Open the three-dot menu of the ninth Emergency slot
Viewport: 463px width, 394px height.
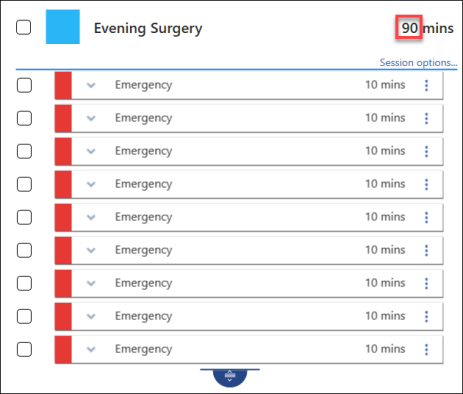426,349
